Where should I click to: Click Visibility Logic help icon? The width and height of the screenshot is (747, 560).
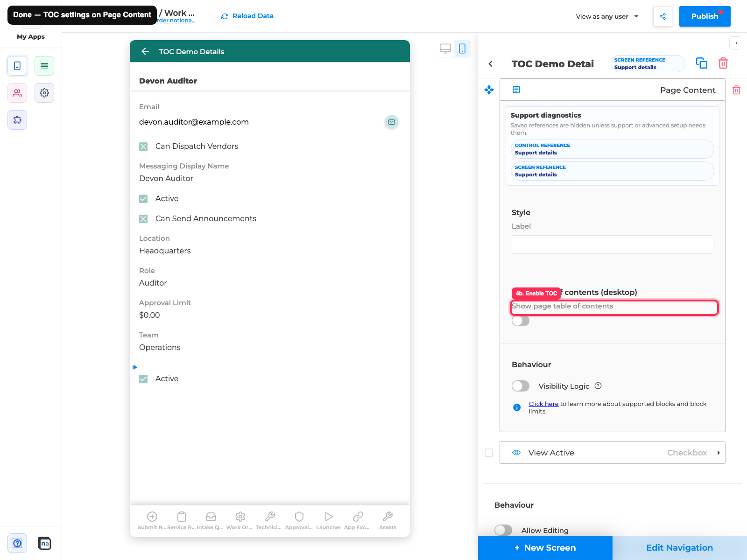[x=598, y=386]
